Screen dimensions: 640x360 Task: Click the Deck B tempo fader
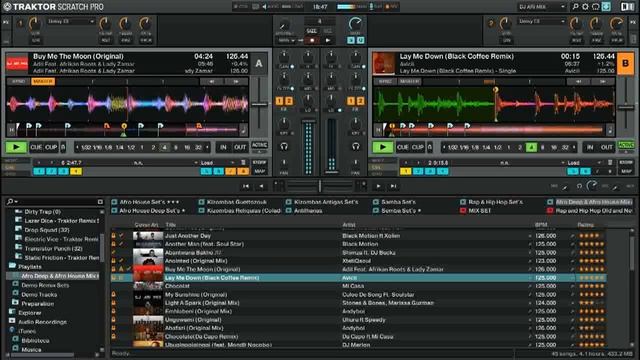tap(626, 107)
